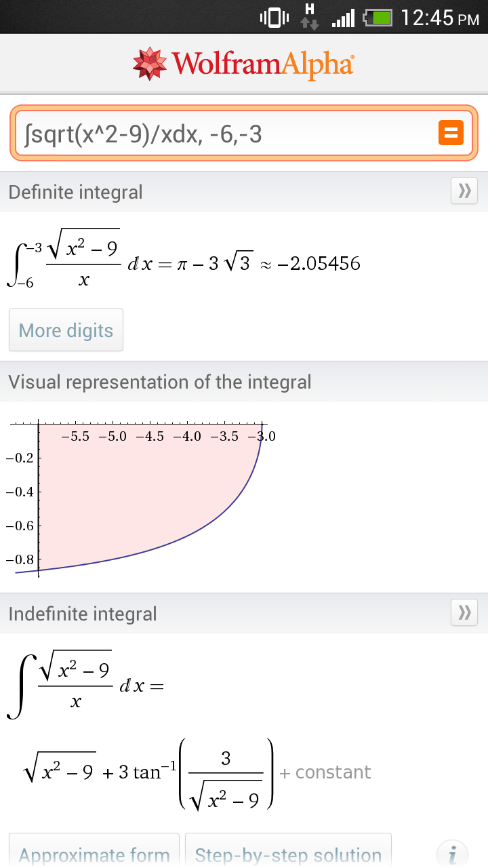Tap the info icon at bottom right

point(451,853)
